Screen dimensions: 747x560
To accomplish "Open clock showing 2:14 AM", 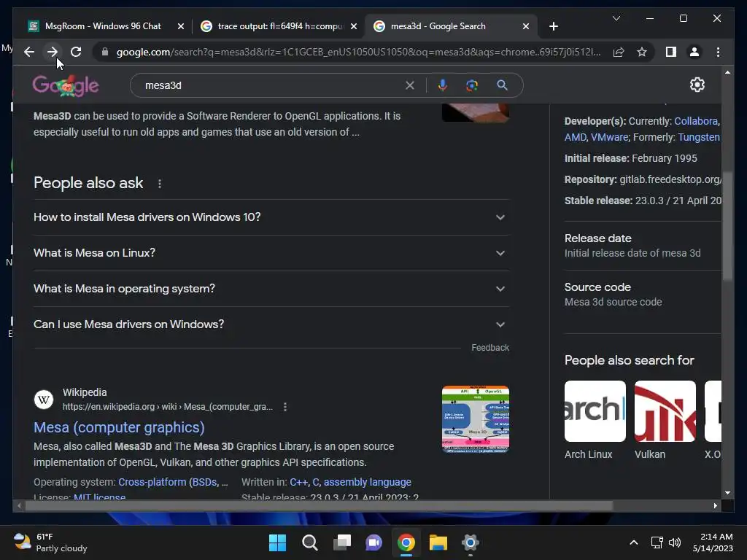I will [x=713, y=542].
